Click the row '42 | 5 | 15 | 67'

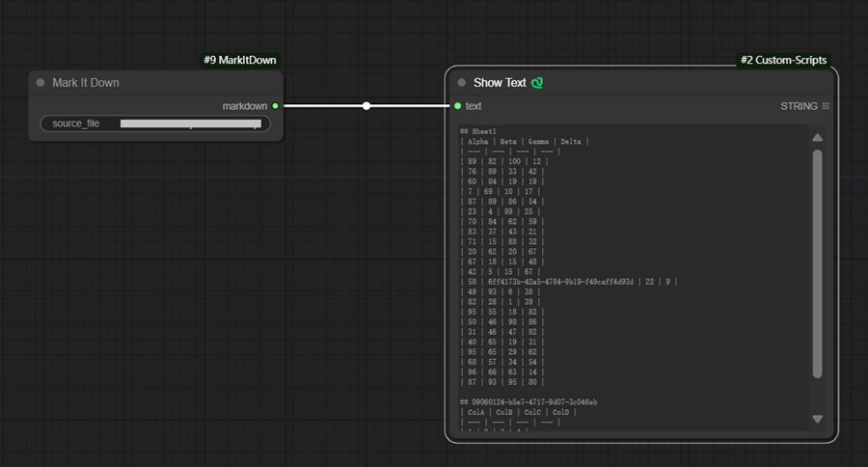500,271
